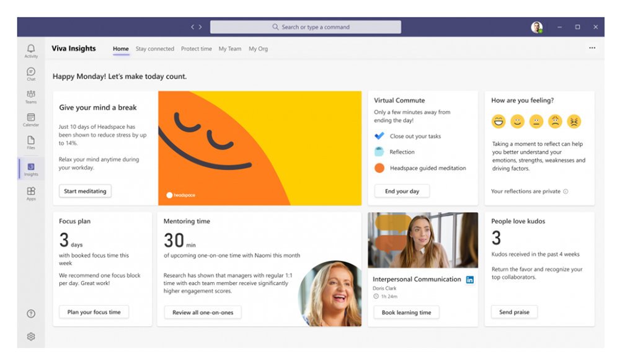Minimize the Teams window
Viewport: 620px width, 364px height.
559,27
